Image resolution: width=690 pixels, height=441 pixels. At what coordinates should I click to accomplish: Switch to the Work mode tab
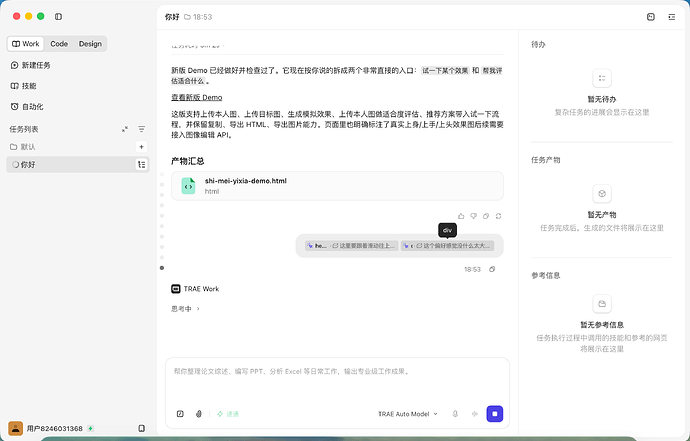point(26,44)
